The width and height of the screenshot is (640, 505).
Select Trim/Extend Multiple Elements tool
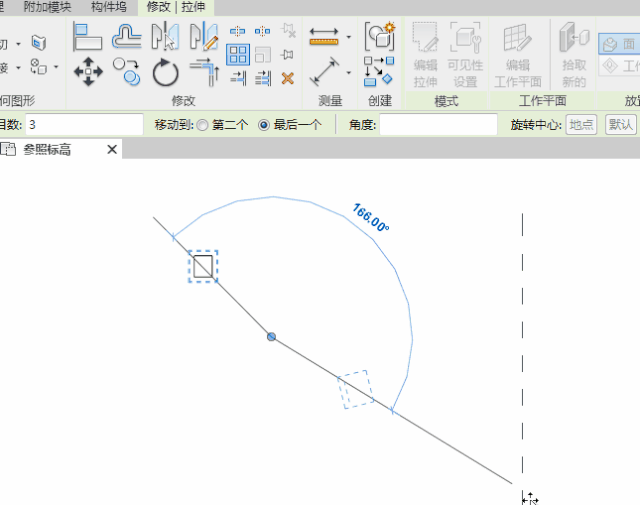(263, 78)
